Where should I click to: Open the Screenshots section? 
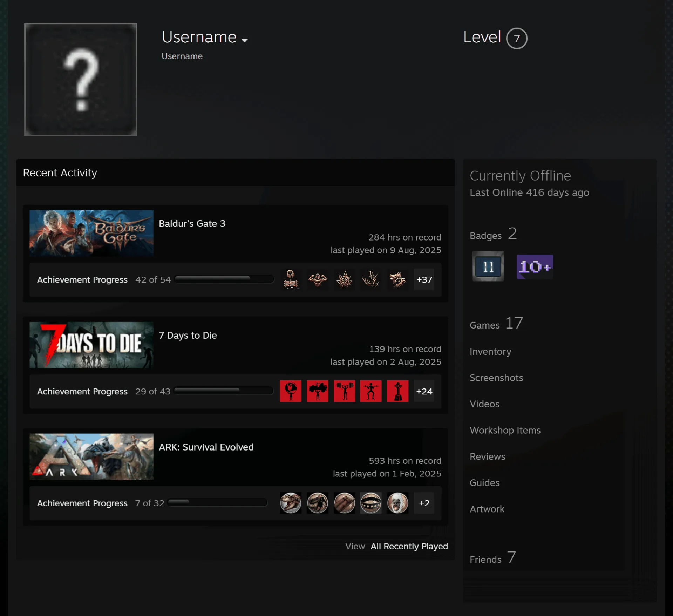[496, 378]
